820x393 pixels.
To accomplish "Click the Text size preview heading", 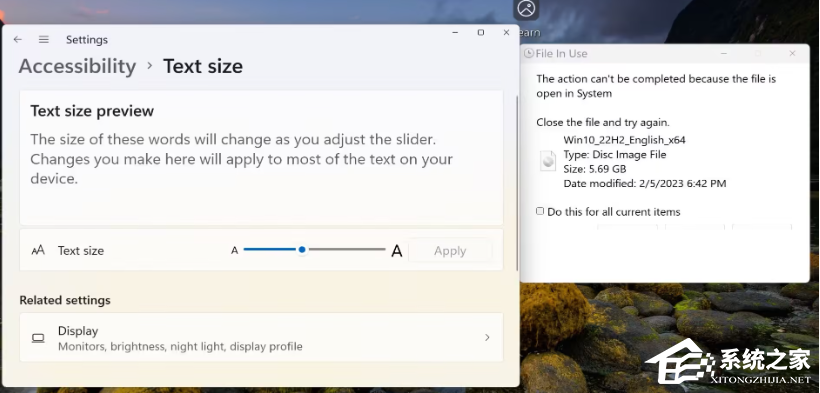I will coord(92,111).
